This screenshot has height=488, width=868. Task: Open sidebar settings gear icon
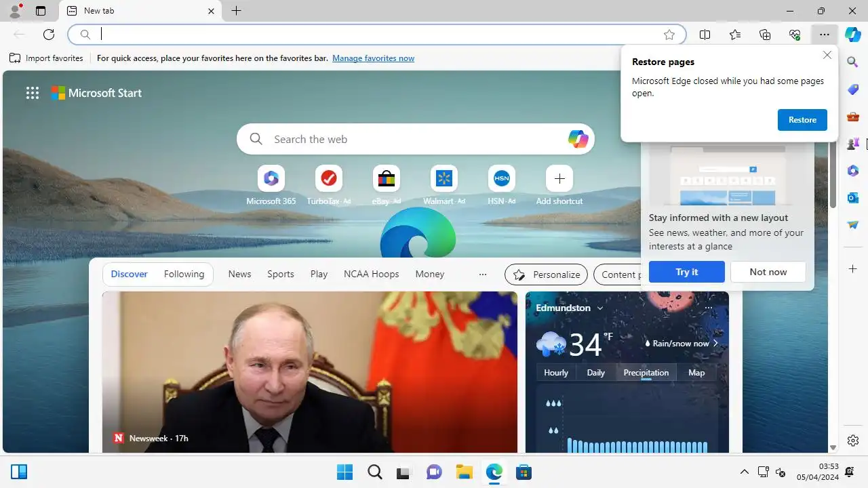click(x=853, y=441)
